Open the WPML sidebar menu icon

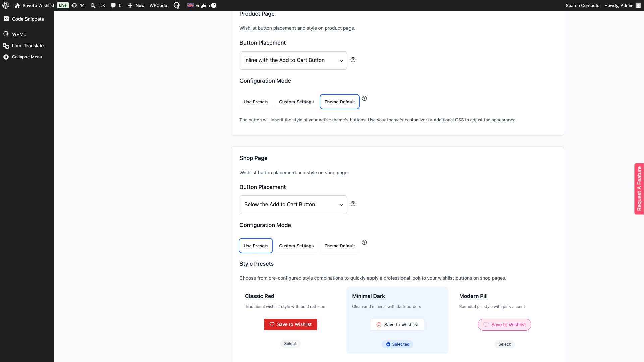point(6,34)
